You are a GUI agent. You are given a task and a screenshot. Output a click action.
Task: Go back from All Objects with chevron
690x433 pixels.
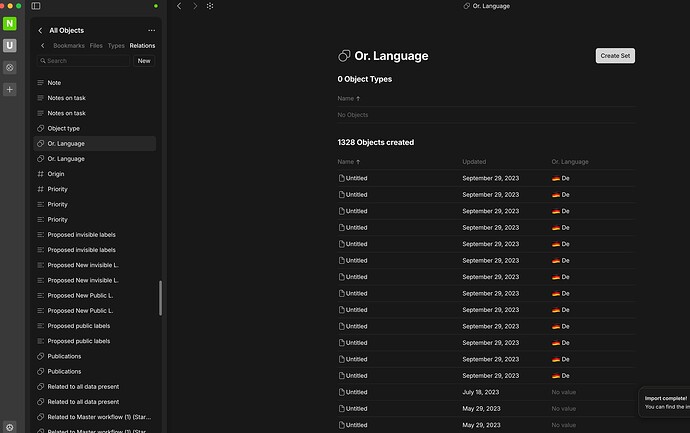[x=40, y=30]
